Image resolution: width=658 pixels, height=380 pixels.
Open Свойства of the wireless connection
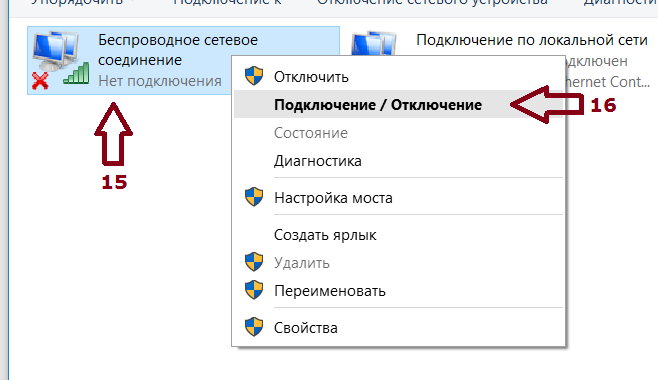point(398,328)
